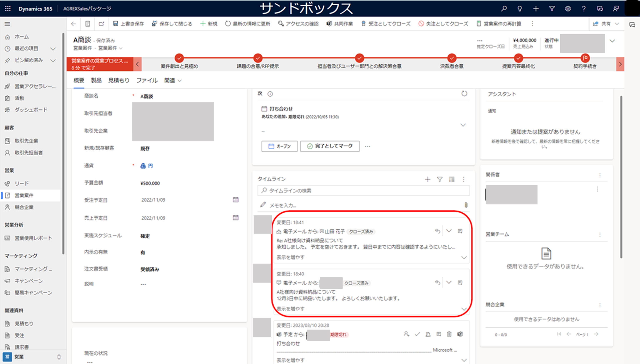
Task: Click the plus quick create icon
Action: 536,9
